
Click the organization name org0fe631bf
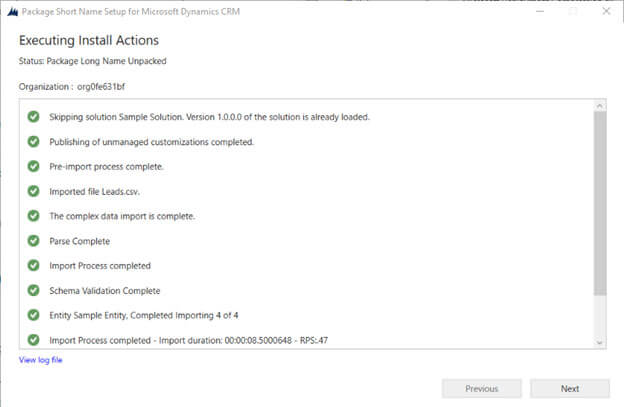pyautogui.click(x=101, y=87)
